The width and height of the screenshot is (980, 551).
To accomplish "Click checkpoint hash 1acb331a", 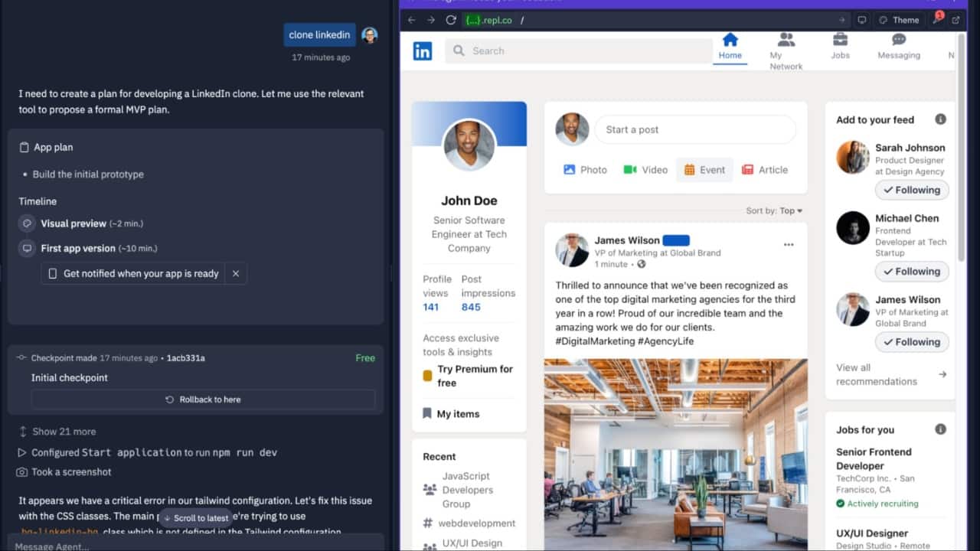I will (186, 358).
